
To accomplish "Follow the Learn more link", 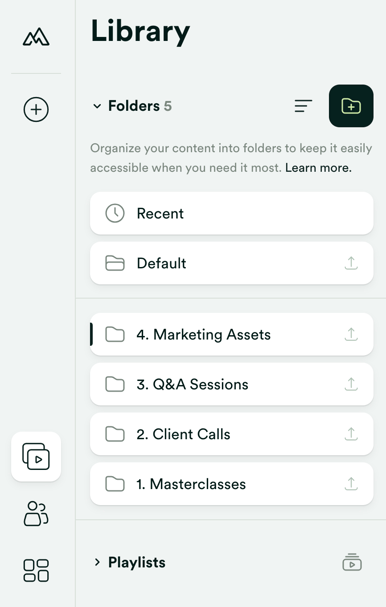I will point(318,168).
